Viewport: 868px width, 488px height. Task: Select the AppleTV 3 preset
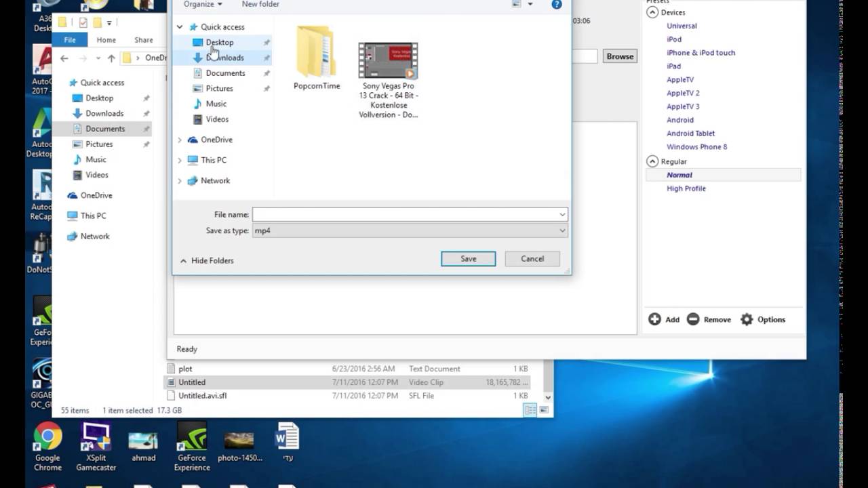click(683, 106)
